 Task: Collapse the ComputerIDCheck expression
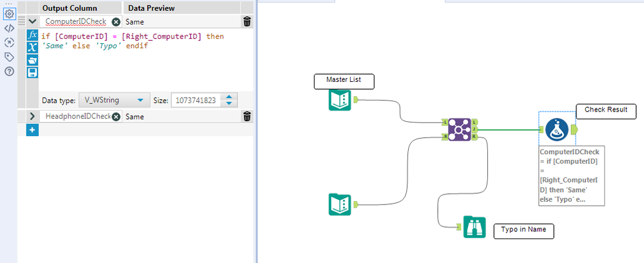(x=32, y=22)
